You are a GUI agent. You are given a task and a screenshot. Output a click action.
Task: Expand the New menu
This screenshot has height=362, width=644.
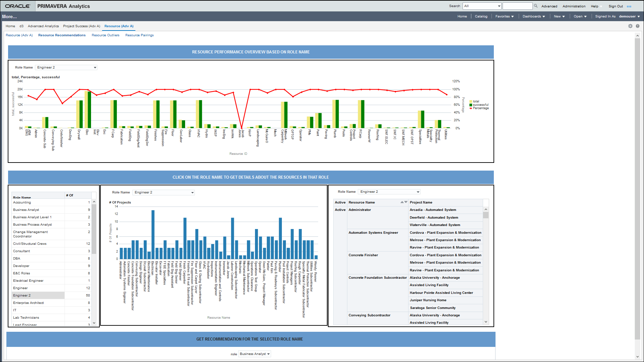pyautogui.click(x=559, y=16)
